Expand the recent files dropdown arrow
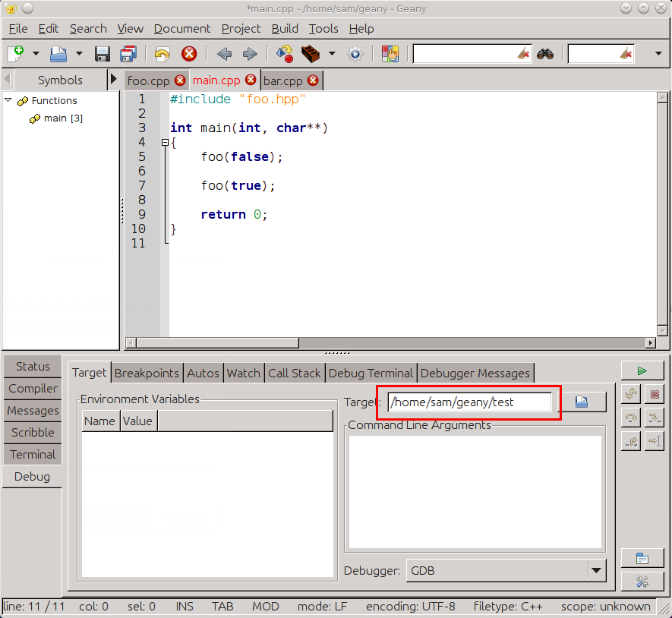The height and width of the screenshot is (618, 672). pos(79,54)
